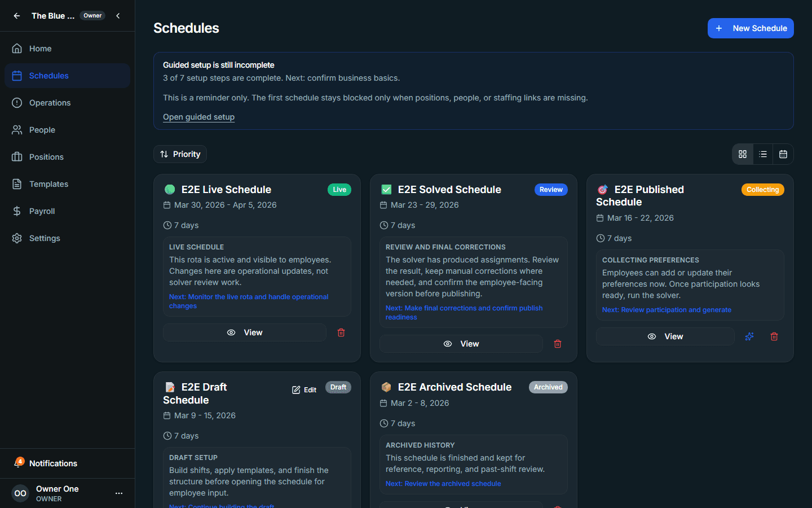This screenshot has width=812, height=508.
Task: Click the green circle icon on Live Schedule
Action: point(169,190)
